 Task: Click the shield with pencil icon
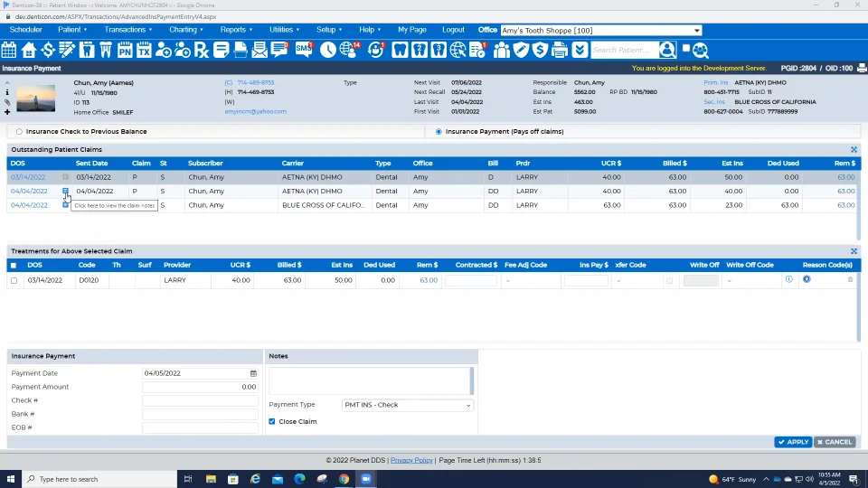tap(521, 50)
